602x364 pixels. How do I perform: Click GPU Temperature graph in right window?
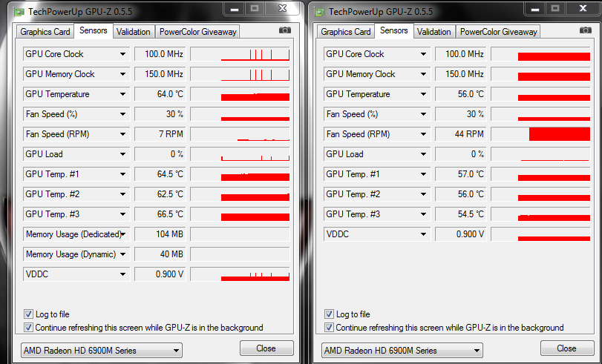540,94
